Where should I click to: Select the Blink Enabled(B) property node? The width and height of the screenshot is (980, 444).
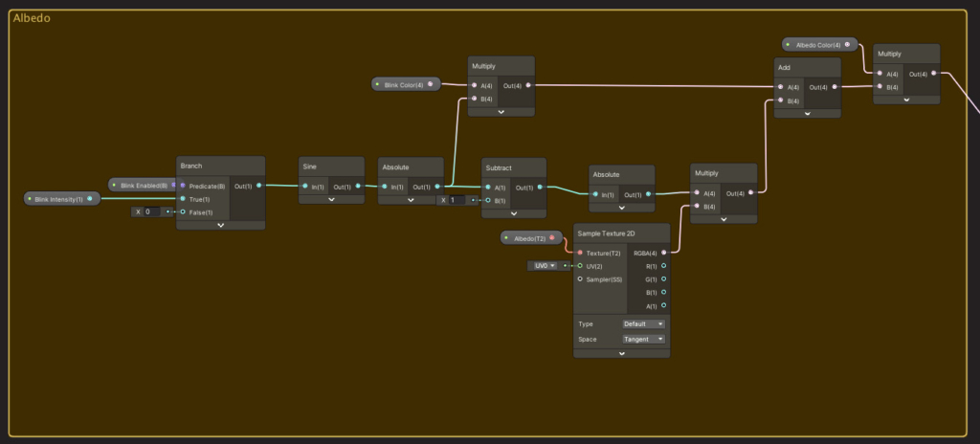point(142,185)
